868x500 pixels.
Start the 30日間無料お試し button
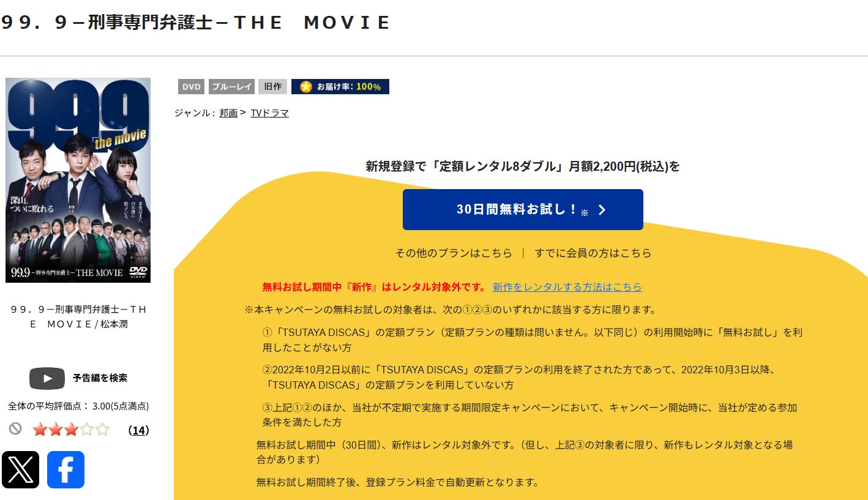coord(523,209)
